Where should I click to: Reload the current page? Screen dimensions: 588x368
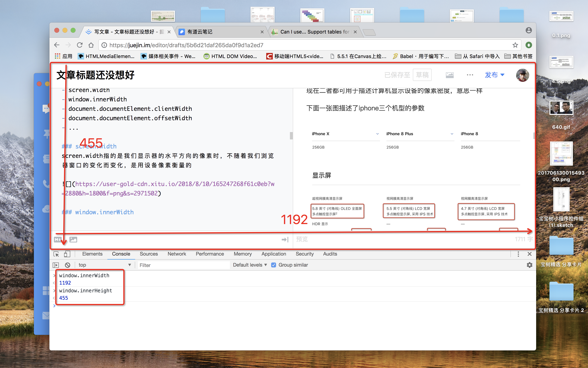click(80, 45)
